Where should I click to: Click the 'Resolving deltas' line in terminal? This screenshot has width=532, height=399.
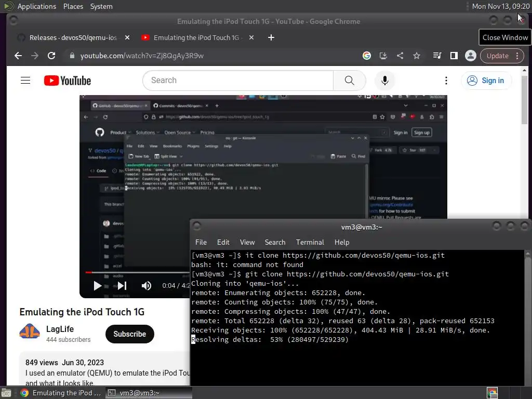pyautogui.click(x=270, y=339)
